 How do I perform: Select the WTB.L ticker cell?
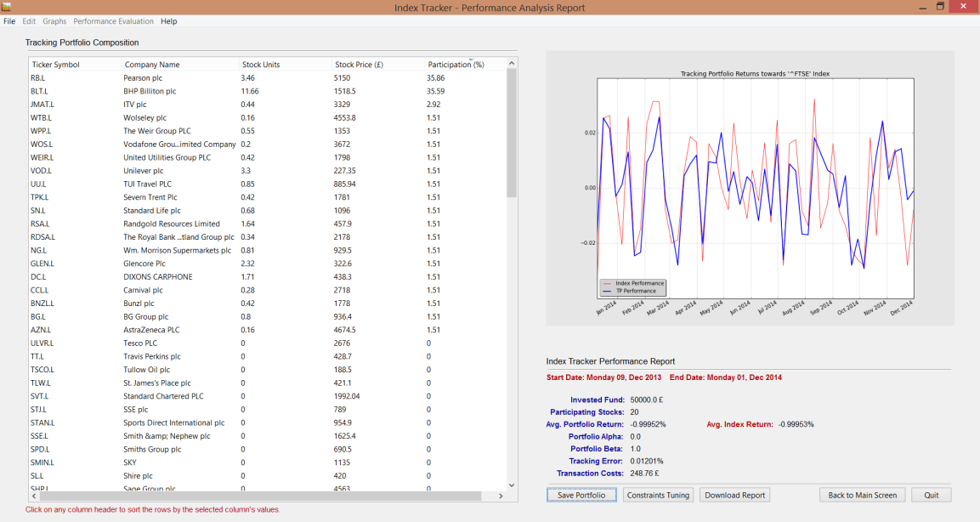42,117
